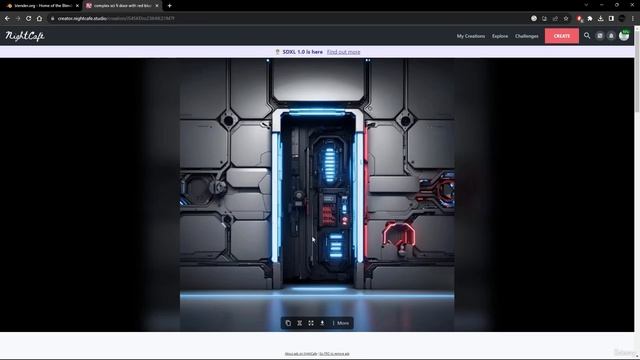Viewport: 640px width, 360px height.
Task: Click the 'Go PRO to remove ads' link
Action: point(334,353)
